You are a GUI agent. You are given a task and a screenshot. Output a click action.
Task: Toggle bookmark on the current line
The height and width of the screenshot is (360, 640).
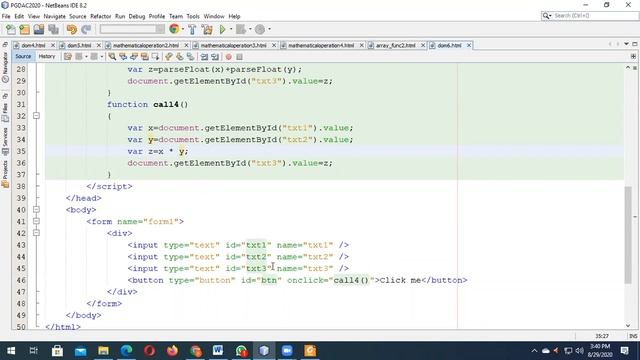[x=190, y=57]
